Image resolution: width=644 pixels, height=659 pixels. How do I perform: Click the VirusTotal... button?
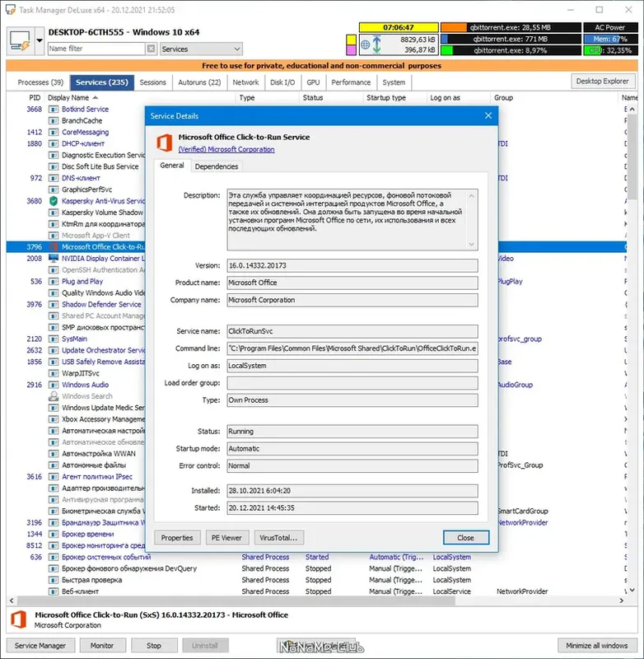point(278,538)
